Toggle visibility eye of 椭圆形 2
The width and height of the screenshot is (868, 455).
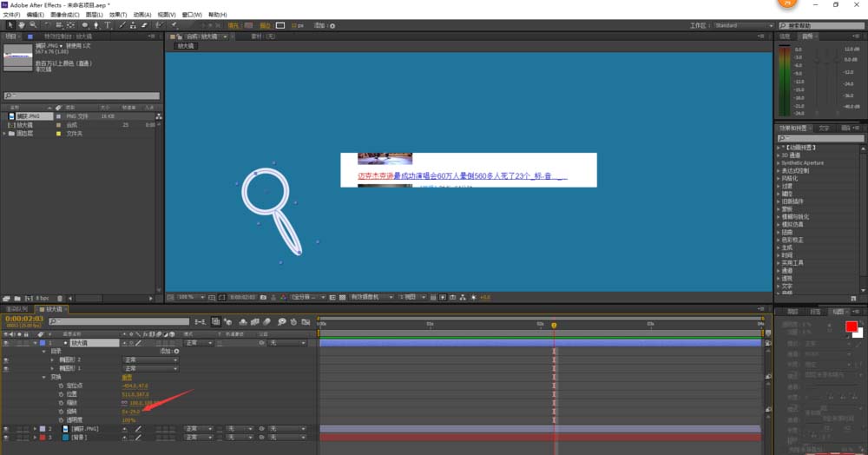click(6, 359)
